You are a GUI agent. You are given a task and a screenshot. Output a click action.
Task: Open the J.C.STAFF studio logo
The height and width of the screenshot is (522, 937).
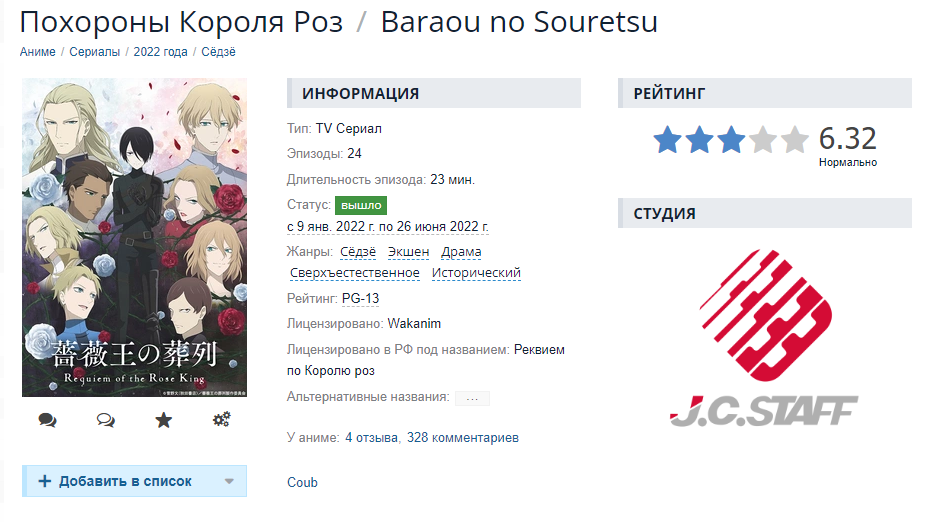click(x=764, y=339)
